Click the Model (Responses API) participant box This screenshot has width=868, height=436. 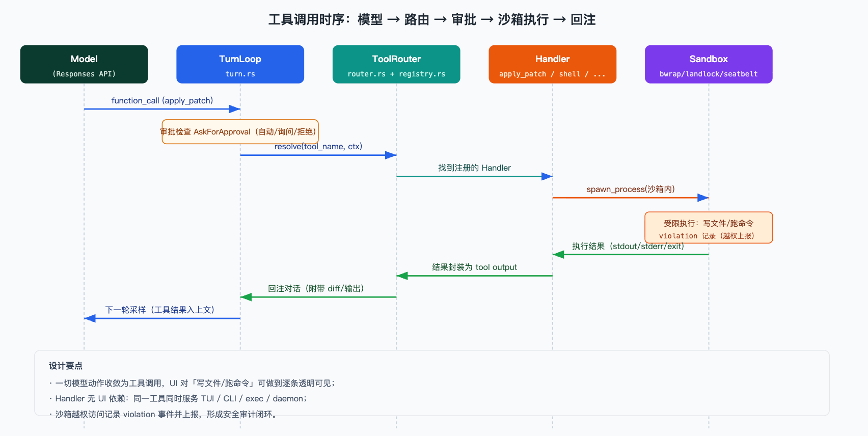tap(84, 64)
